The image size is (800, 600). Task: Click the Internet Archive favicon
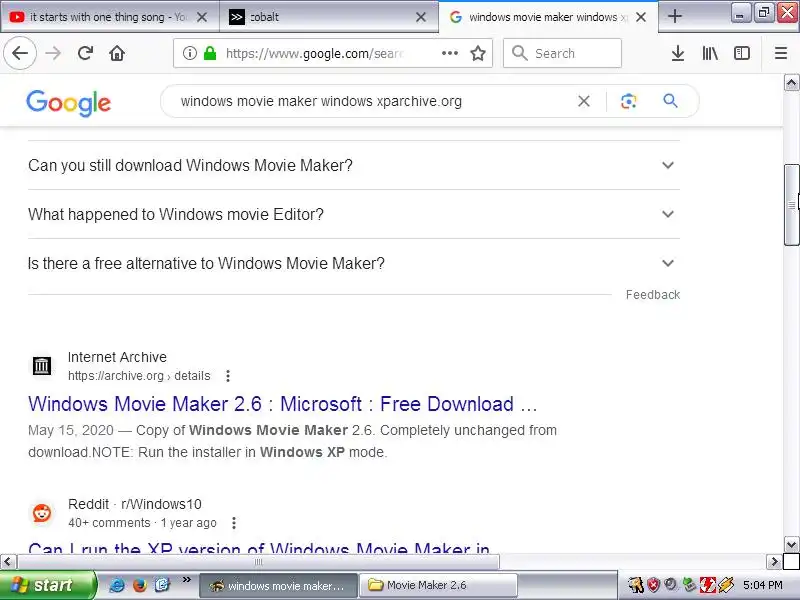point(42,366)
